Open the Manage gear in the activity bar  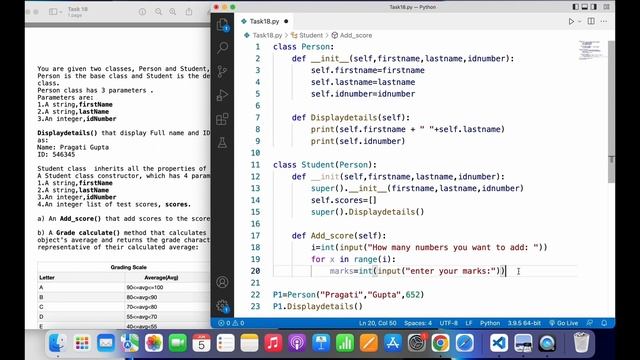pyautogui.click(x=222, y=306)
